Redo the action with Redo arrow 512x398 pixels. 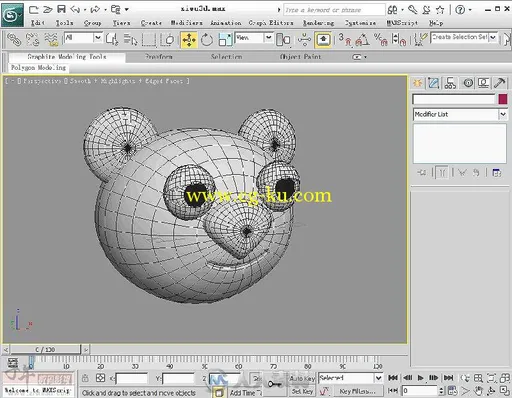pos(95,10)
